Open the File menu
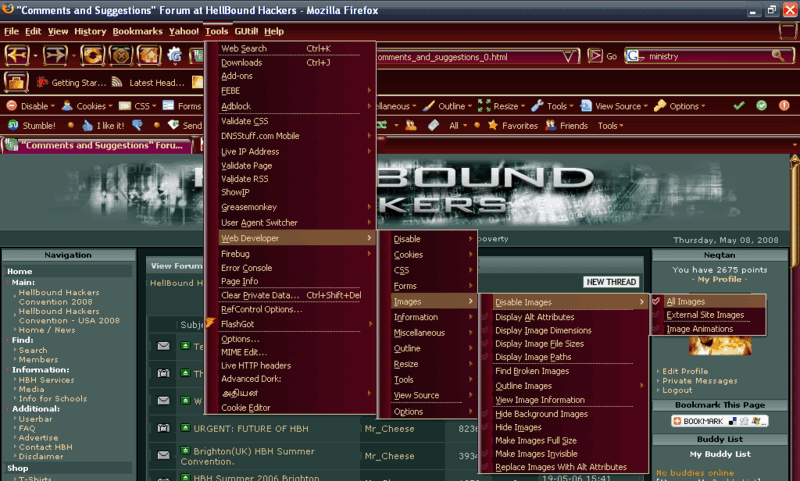Screen dimensions: 800x481 click(11, 31)
